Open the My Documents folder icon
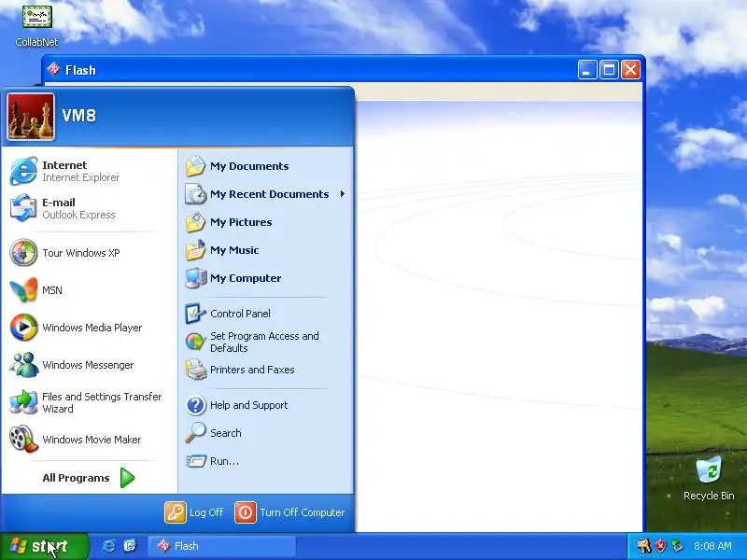747x560 pixels. pos(195,166)
